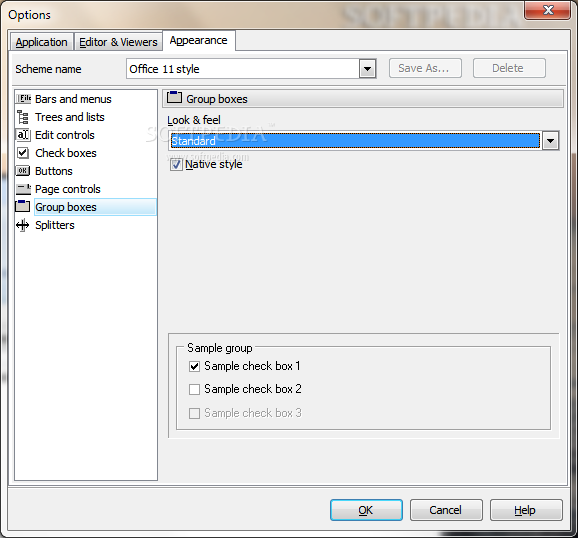This screenshot has width=578, height=538.
Task: Select Edit controls category
Action: [65, 135]
